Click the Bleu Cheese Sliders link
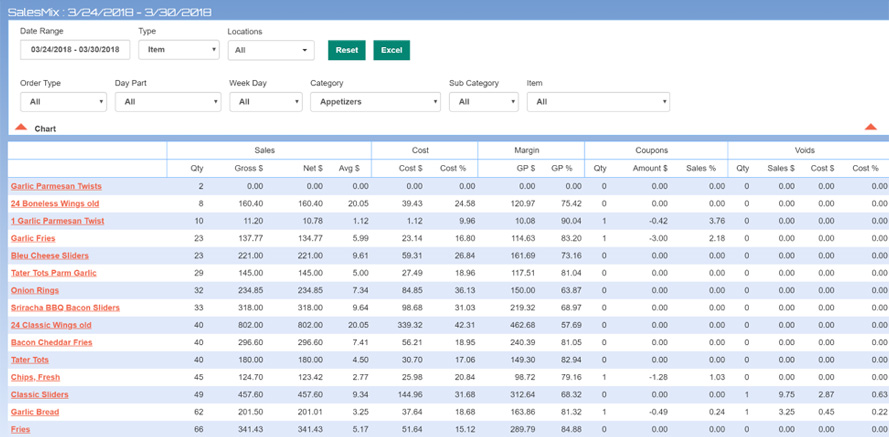Screen dimensions: 889x437 (49, 256)
